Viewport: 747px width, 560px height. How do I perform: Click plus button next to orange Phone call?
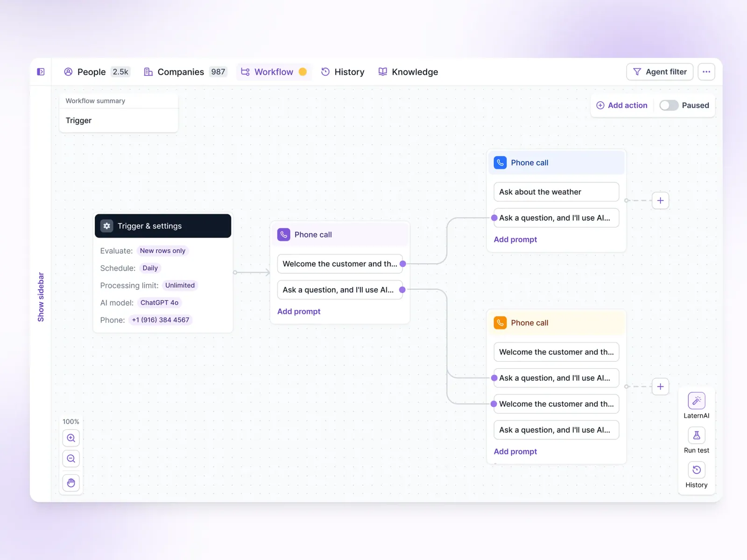pos(660,386)
